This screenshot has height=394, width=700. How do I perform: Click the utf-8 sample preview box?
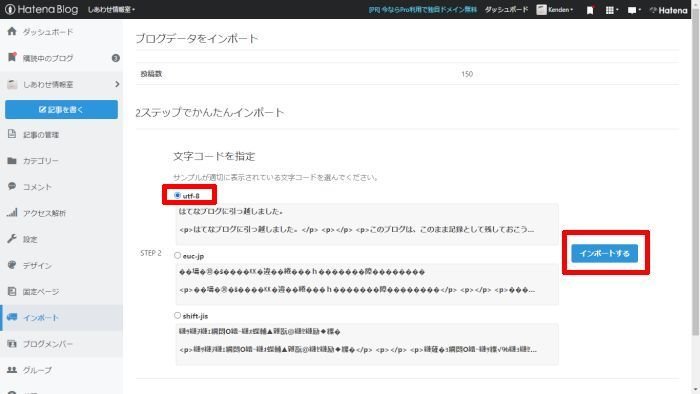pos(367,224)
